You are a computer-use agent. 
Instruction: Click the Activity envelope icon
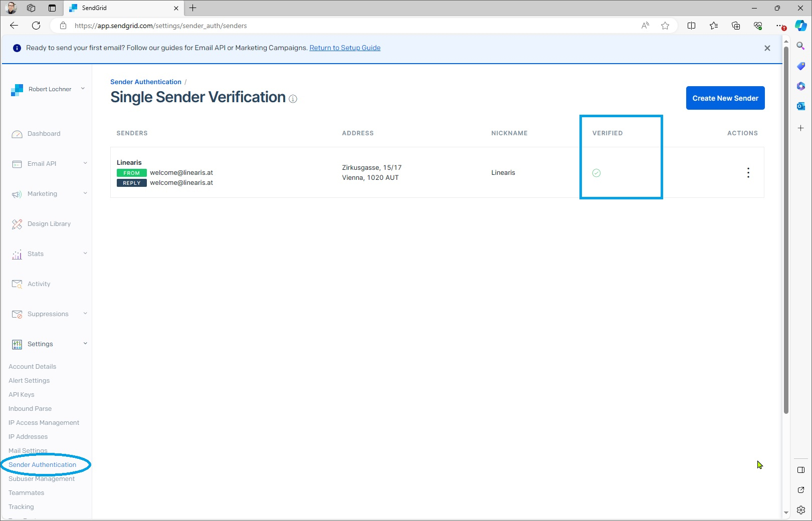pyautogui.click(x=17, y=284)
